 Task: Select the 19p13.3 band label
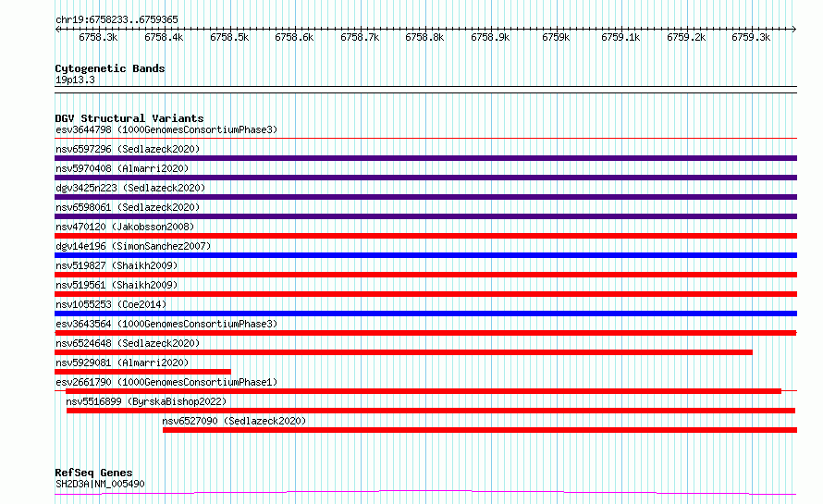click(x=75, y=80)
